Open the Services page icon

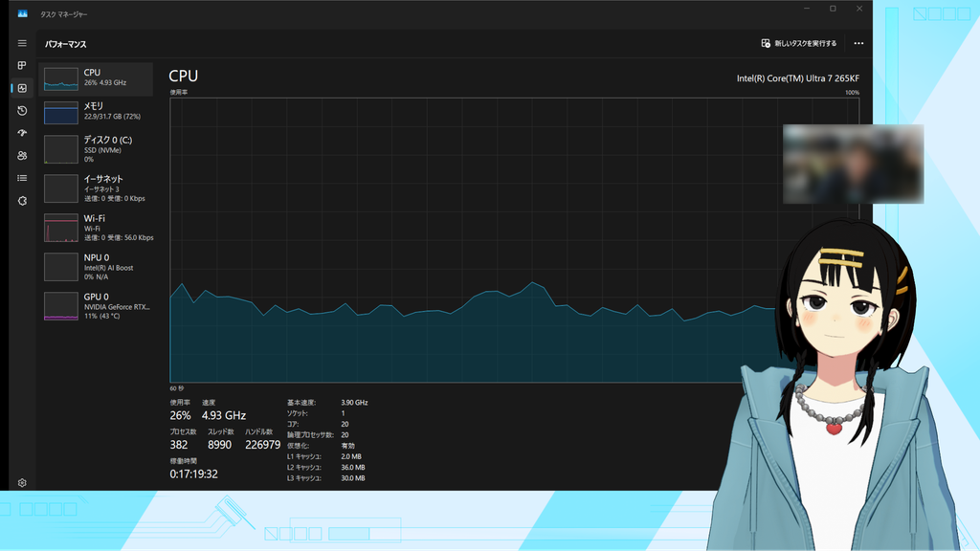22,201
